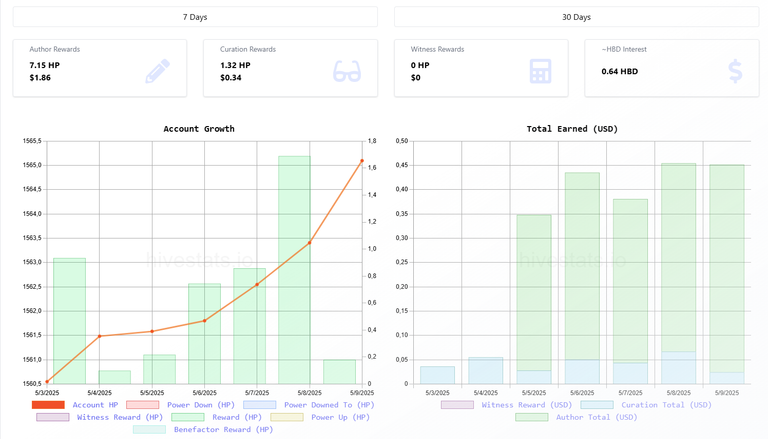Click the Power Downed To (HP) legend label

tap(329, 405)
